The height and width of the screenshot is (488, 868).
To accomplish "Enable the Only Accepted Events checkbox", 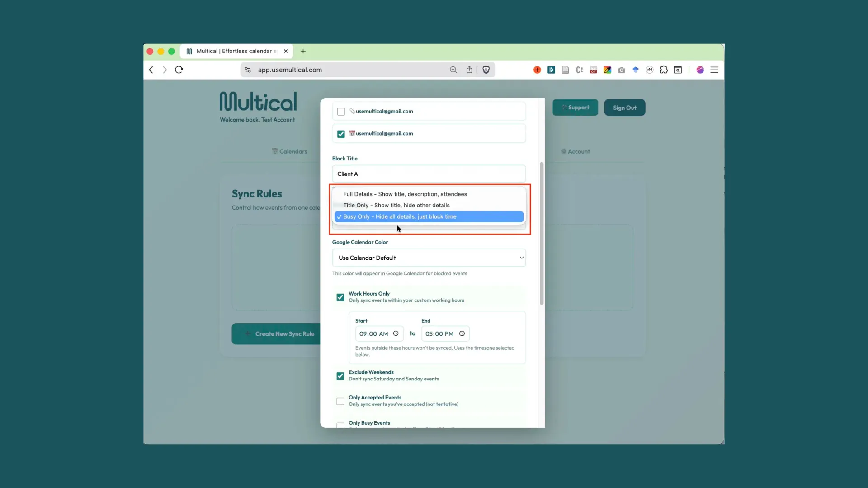I will [340, 401].
